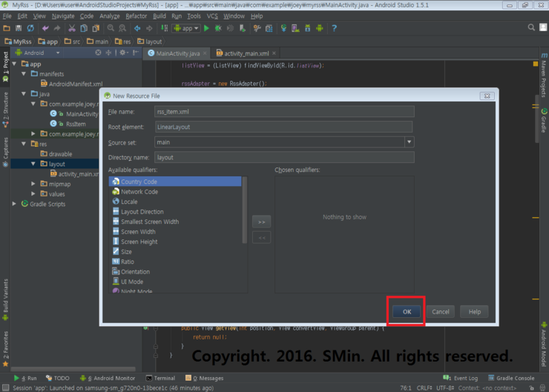Click the Root element input field
549x392 pixels.
tap(283, 127)
